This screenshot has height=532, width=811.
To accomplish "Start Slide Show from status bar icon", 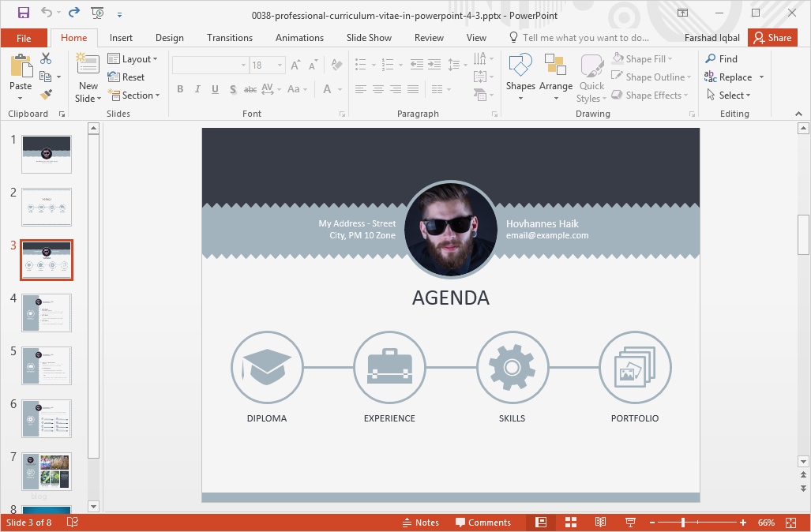I will (x=630, y=523).
